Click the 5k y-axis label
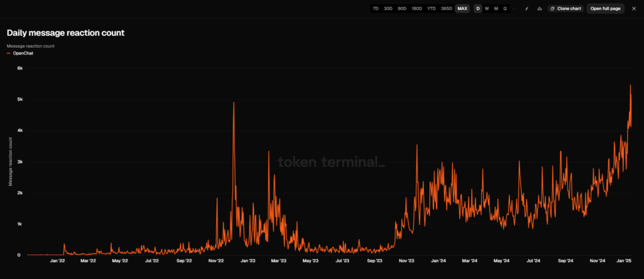Screen dimensions: 644x279 19,99
